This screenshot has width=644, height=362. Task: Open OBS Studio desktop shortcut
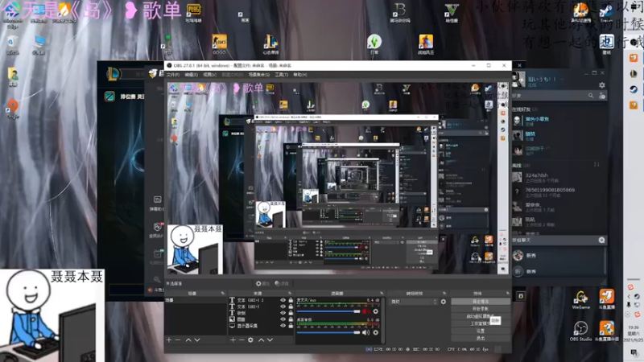[x=580, y=331]
